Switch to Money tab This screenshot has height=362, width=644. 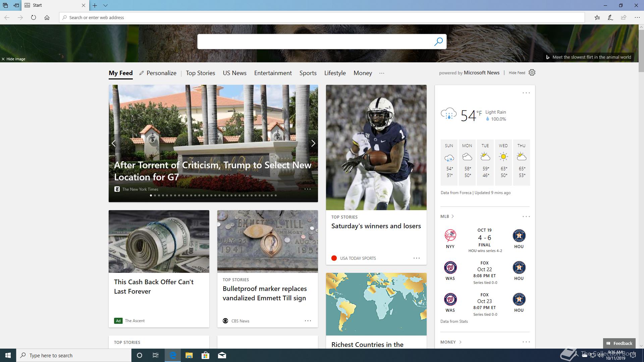[x=363, y=73]
